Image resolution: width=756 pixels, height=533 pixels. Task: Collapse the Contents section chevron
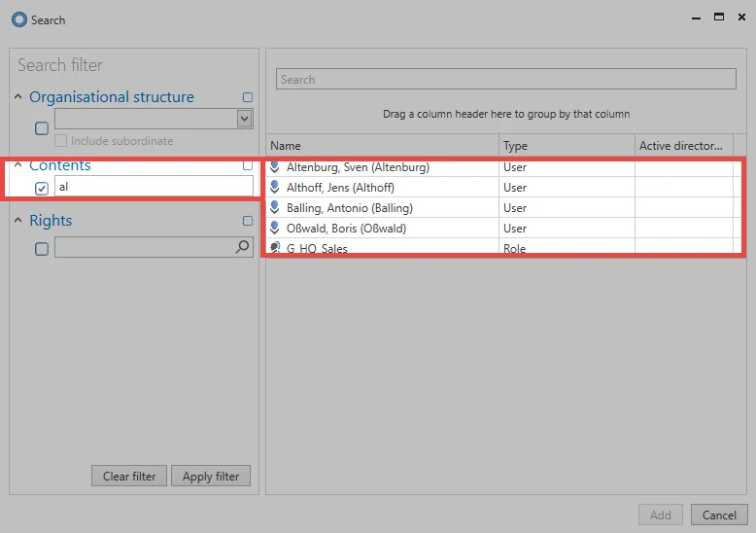(x=18, y=165)
